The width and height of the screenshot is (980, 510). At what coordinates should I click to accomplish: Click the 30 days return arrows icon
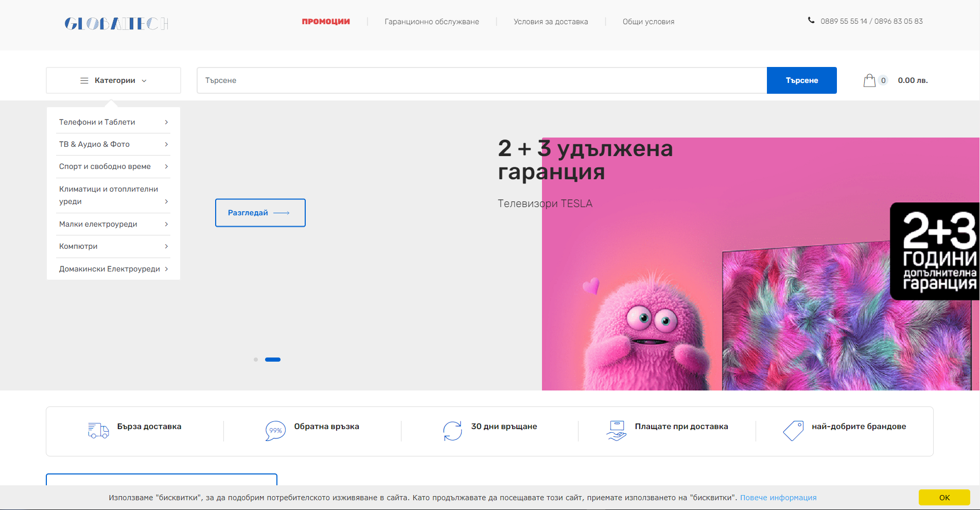click(452, 431)
